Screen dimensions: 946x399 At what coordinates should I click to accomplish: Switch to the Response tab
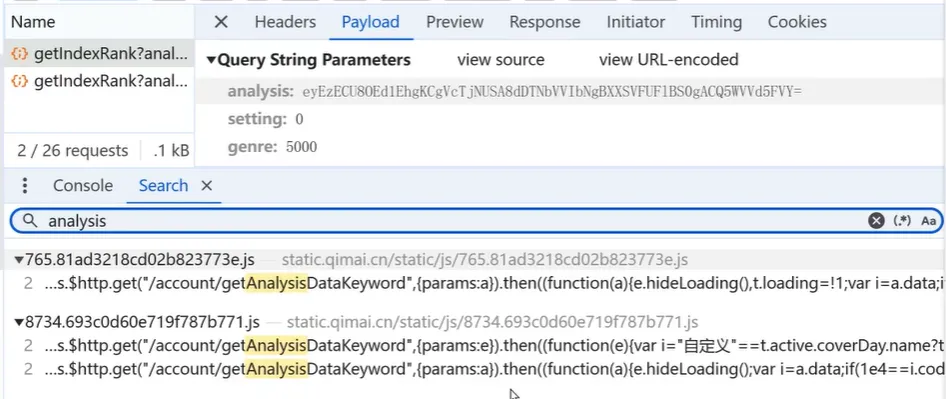[544, 22]
